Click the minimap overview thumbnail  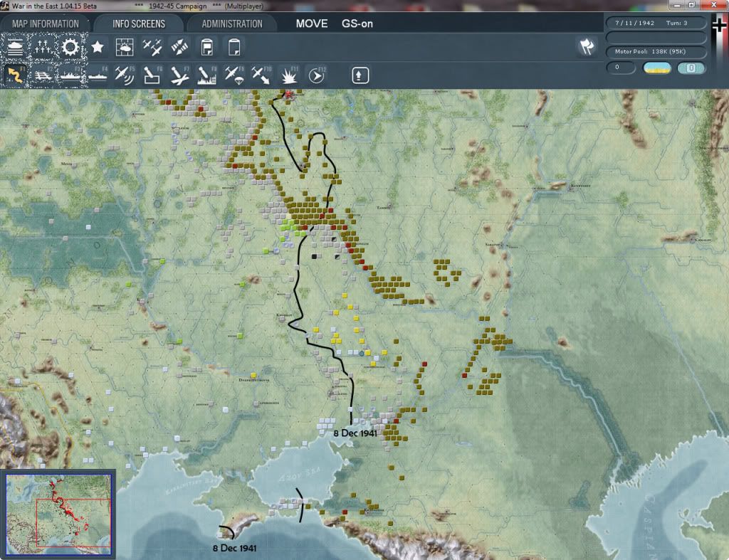tap(58, 514)
